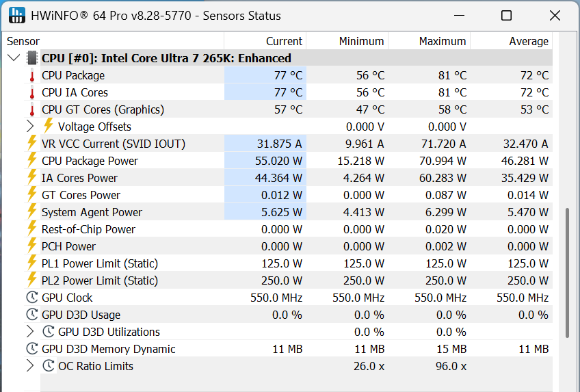Expand the Voltage Offsets entry
Image resolution: width=580 pixels, height=392 pixels.
29,127
